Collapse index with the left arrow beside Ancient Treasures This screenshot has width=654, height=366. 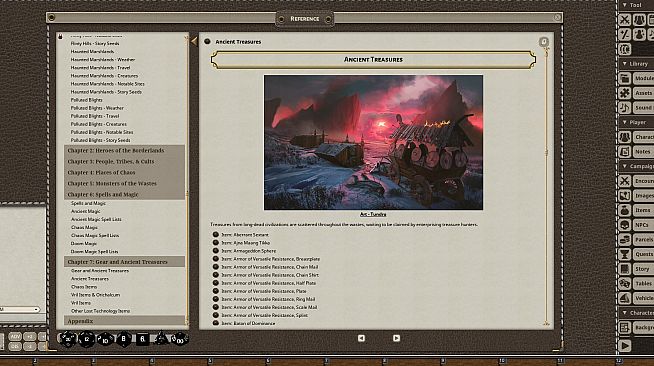194,41
